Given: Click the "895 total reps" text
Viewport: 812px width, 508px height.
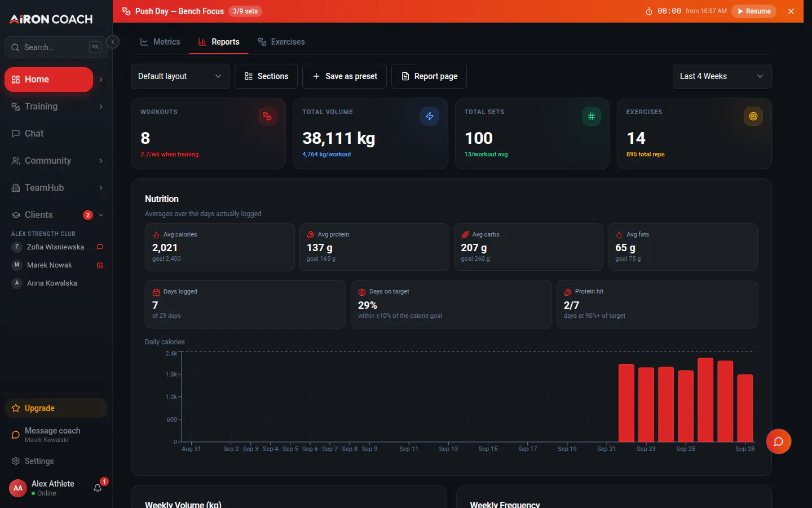Looking at the screenshot, I should (x=646, y=154).
